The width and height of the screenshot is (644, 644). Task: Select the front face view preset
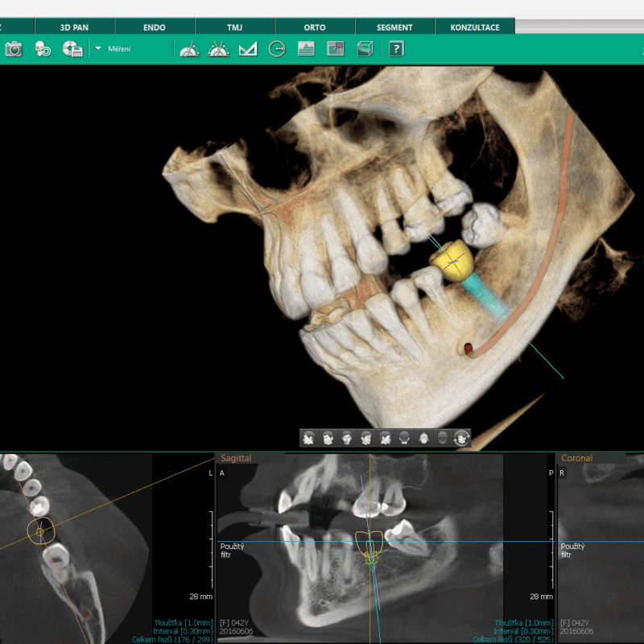coord(347,438)
